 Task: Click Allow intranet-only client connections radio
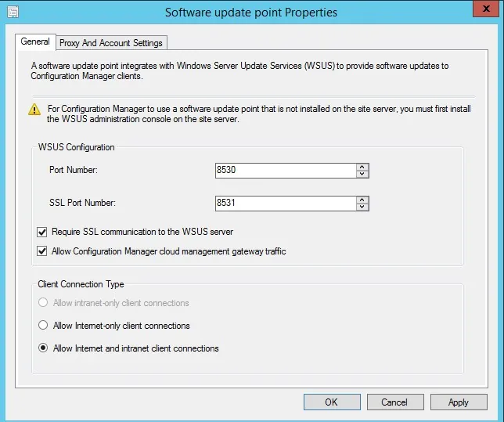[x=44, y=303]
